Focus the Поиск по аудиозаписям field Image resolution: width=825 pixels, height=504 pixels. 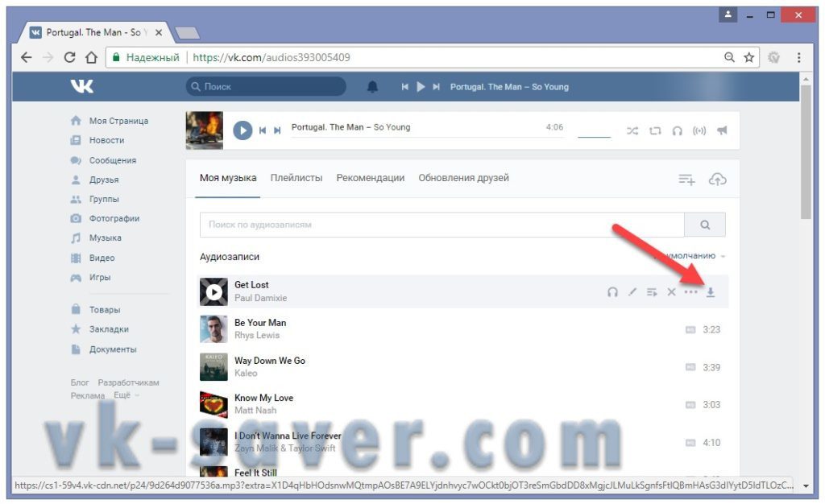click(442, 225)
